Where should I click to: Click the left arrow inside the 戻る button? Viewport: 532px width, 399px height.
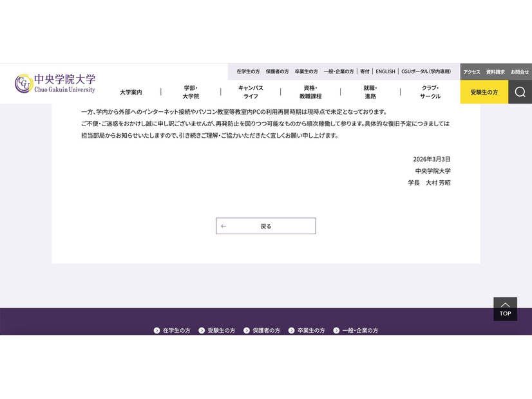(x=223, y=226)
